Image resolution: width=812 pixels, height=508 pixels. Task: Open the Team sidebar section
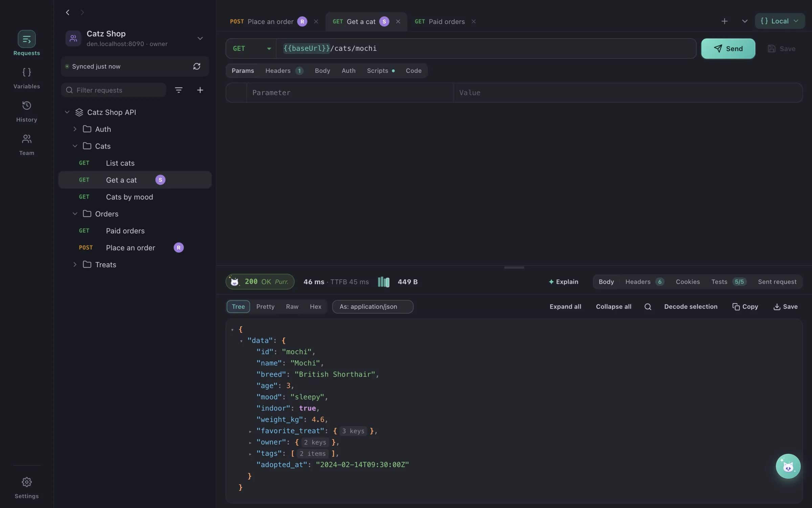click(x=26, y=145)
